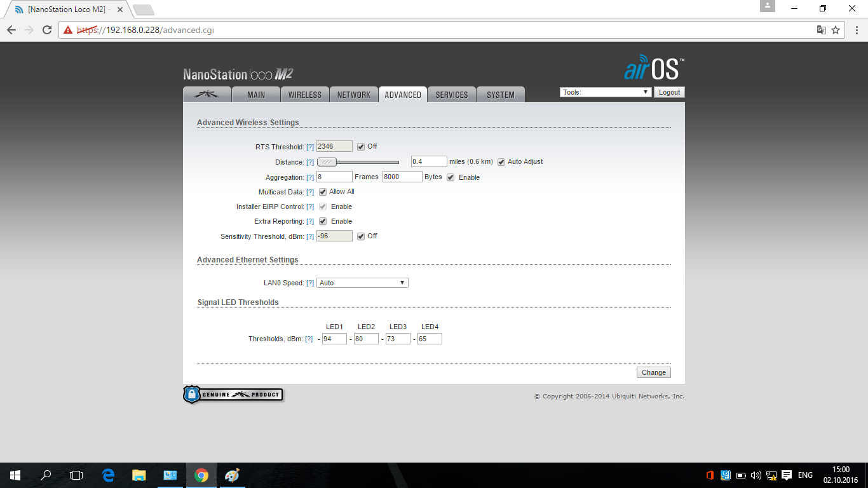The height and width of the screenshot is (488, 868).
Task: Open help for Aggregation
Action: point(310,178)
